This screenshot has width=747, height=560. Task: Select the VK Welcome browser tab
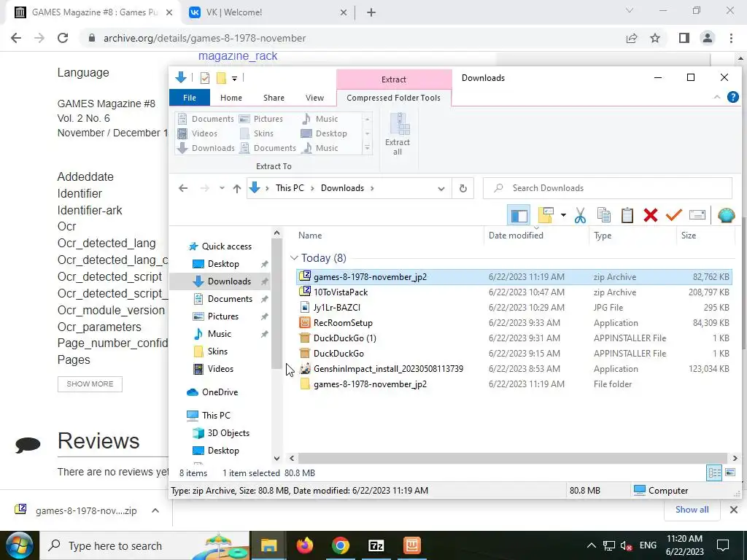(x=268, y=12)
